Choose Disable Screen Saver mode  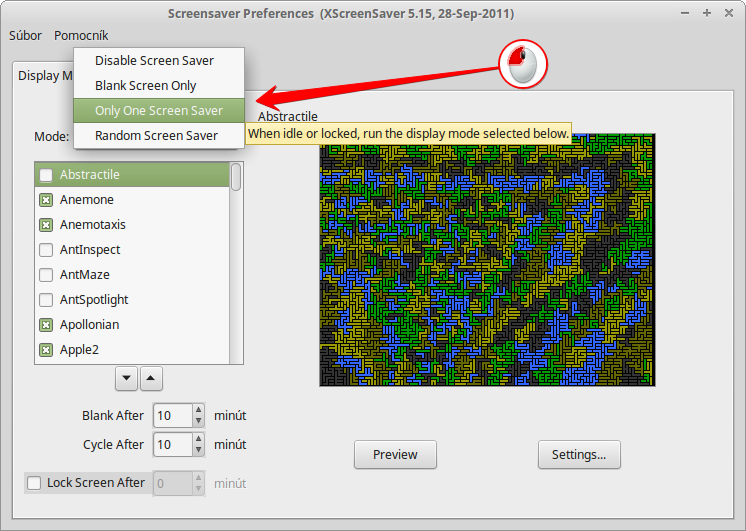(159, 60)
